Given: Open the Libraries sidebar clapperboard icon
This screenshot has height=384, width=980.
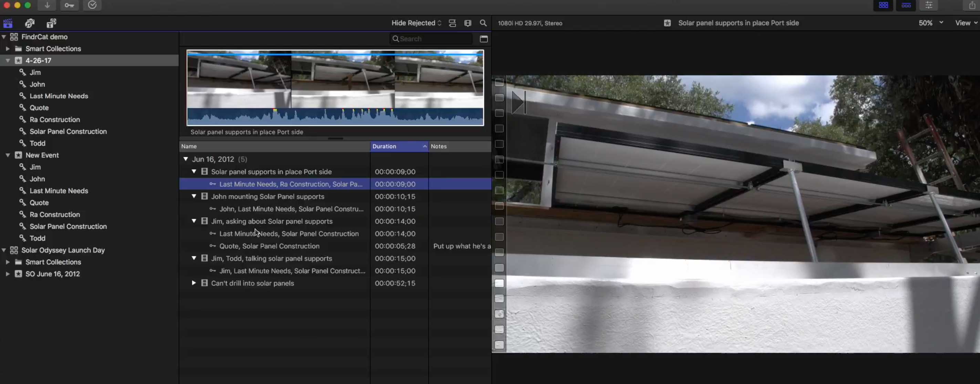Looking at the screenshot, I should coord(8,23).
